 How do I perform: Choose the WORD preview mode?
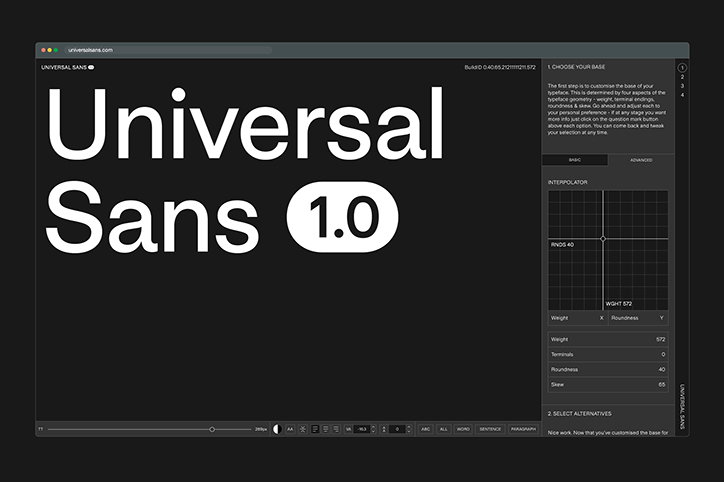(x=463, y=429)
